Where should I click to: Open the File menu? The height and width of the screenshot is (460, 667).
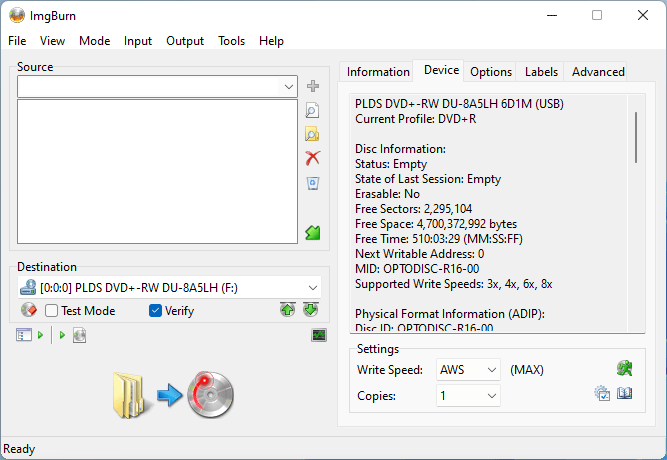pyautogui.click(x=17, y=41)
